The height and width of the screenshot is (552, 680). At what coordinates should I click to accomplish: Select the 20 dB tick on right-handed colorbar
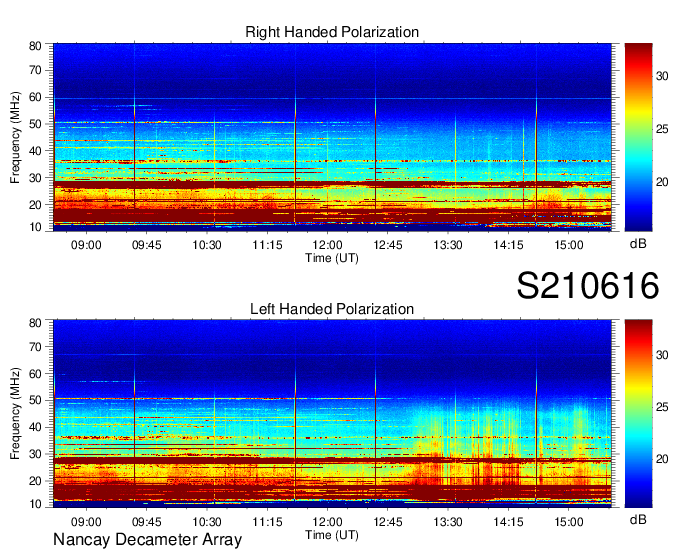662,182
